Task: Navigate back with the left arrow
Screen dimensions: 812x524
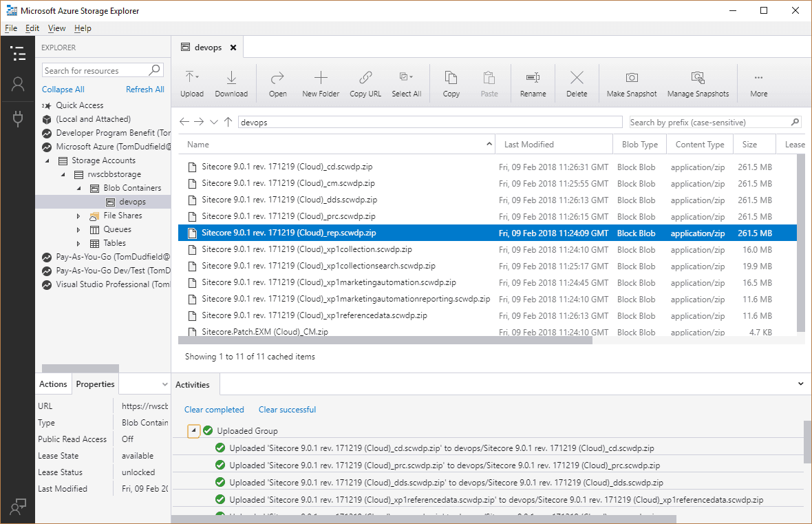Action: click(184, 122)
